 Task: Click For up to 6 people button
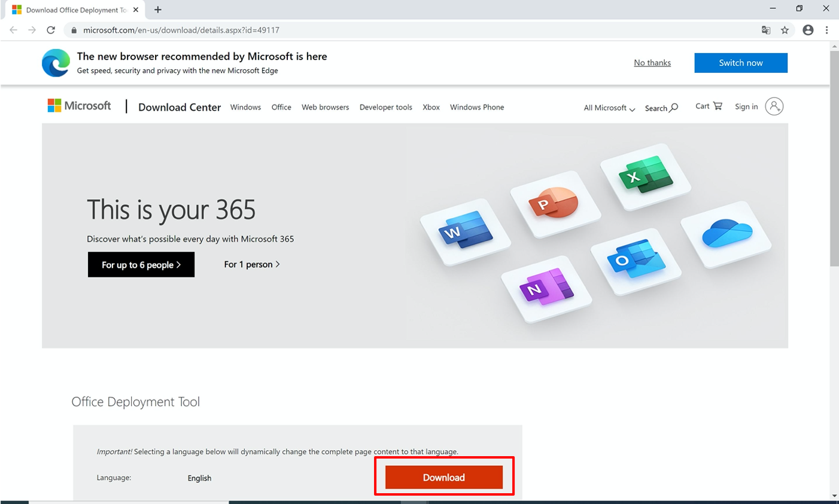tap(141, 265)
